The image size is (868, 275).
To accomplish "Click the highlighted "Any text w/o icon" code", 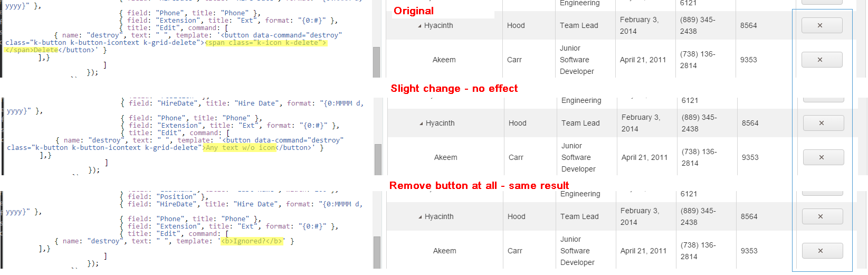I will click(241, 148).
